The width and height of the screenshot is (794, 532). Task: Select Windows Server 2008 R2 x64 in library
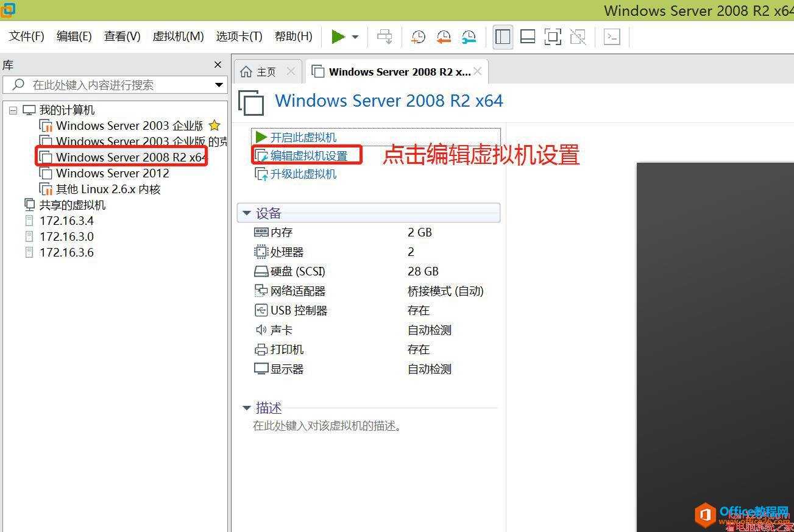[x=131, y=157]
